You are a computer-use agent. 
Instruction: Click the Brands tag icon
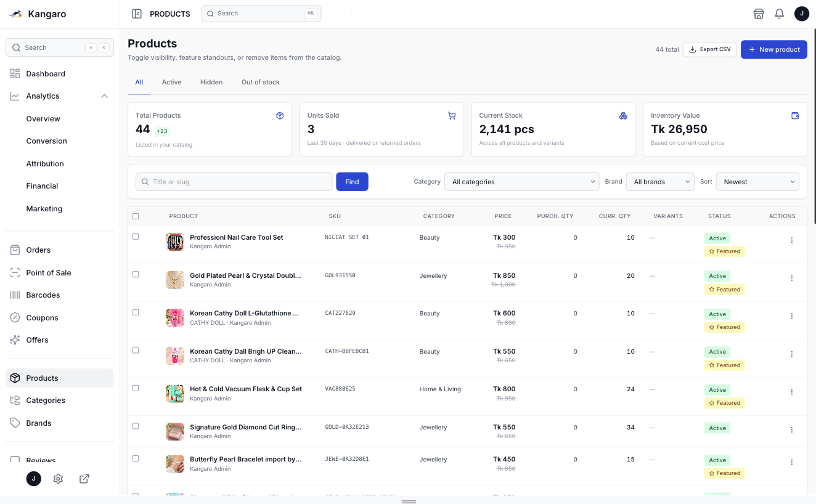15,423
